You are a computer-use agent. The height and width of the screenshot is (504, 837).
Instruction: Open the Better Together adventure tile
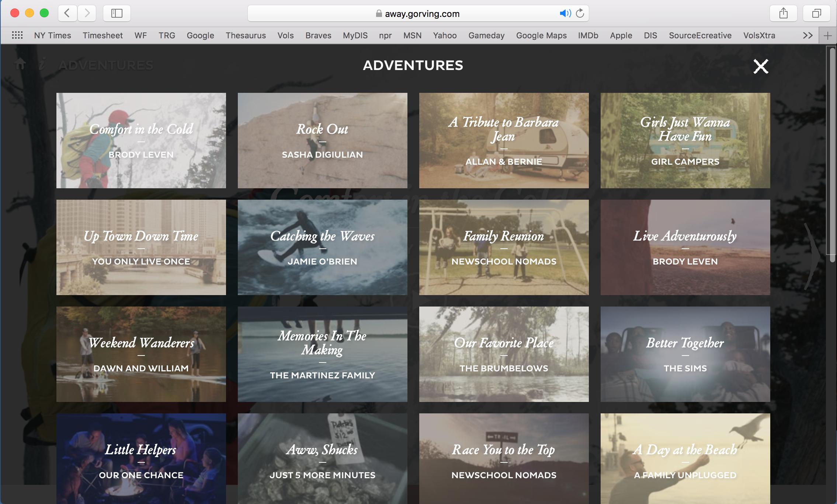click(x=685, y=354)
